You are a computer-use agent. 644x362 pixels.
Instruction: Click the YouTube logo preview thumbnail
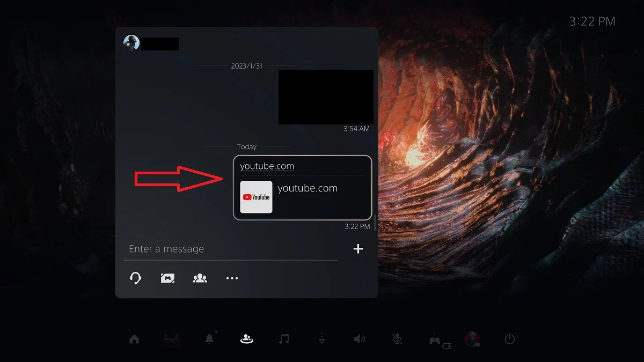point(256,197)
